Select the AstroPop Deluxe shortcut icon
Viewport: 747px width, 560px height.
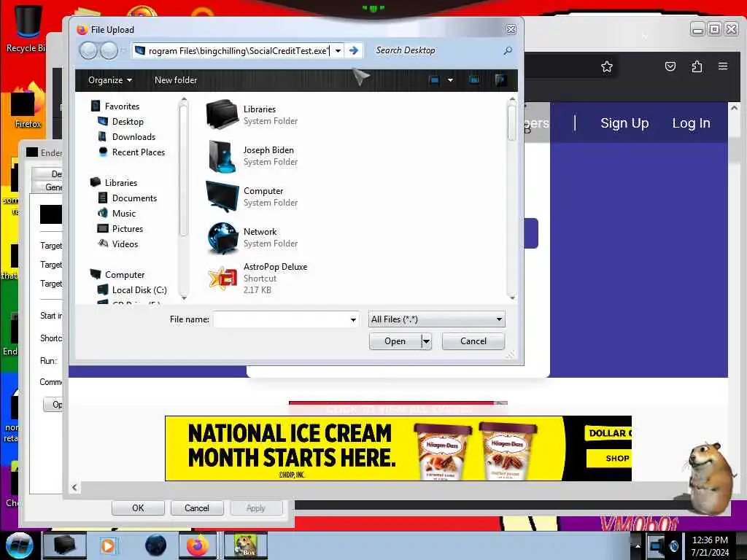(x=222, y=278)
